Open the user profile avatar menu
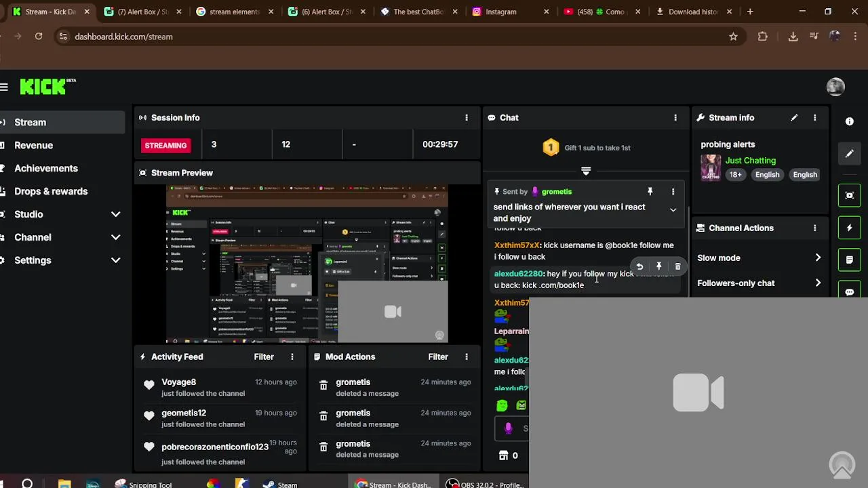The height and width of the screenshot is (488, 868). (x=835, y=87)
